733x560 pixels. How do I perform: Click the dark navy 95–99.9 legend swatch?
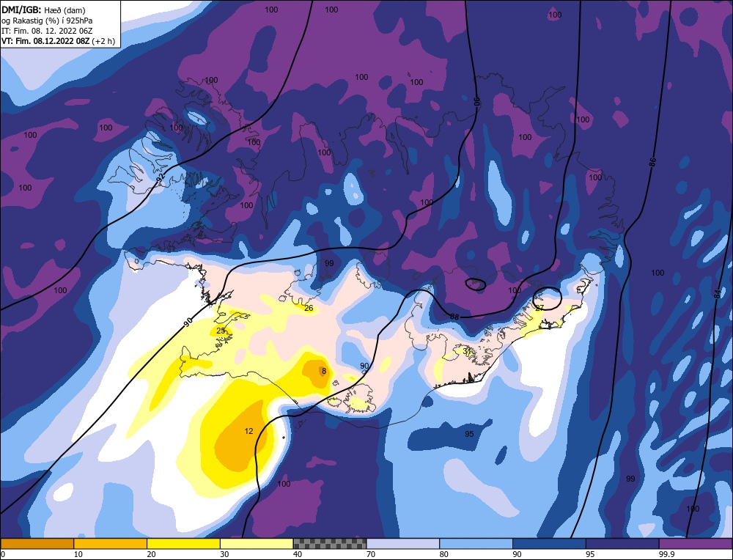(x=622, y=543)
